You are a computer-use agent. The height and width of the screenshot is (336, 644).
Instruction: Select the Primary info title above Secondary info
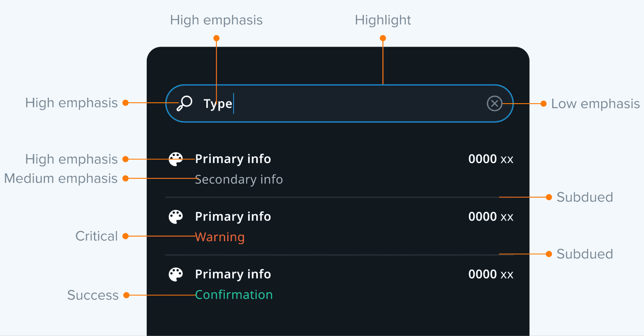pos(233,159)
